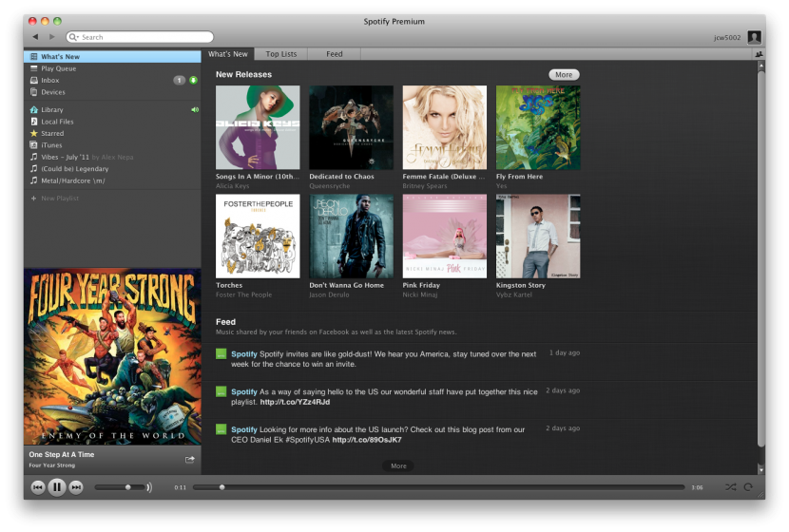Navigate back with the left arrow

click(35, 37)
